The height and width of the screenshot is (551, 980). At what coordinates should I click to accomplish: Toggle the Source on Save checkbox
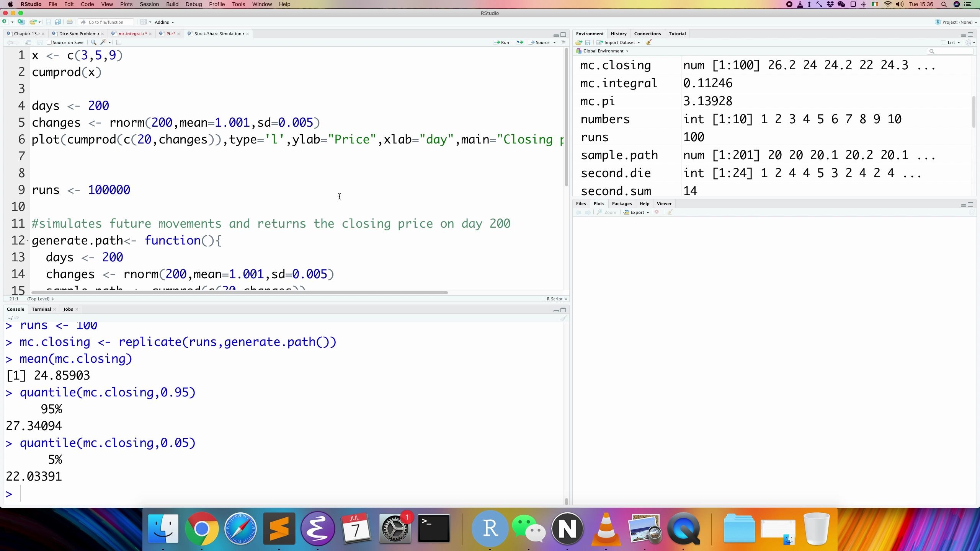coord(49,42)
